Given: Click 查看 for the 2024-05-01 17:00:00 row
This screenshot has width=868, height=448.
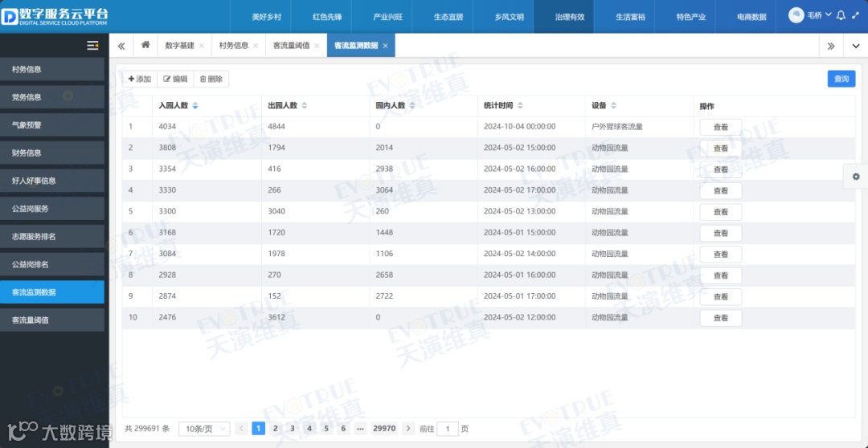Looking at the screenshot, I should coord(721,296).
